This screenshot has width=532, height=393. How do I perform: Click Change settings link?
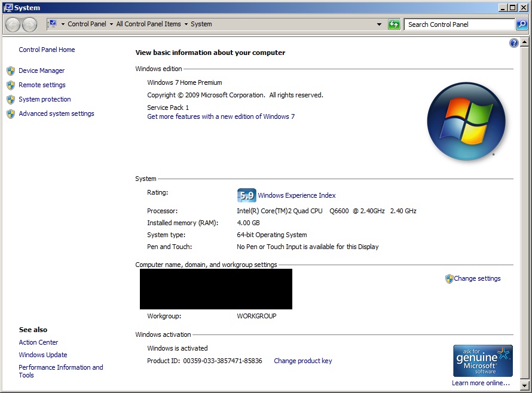point(477,278)
